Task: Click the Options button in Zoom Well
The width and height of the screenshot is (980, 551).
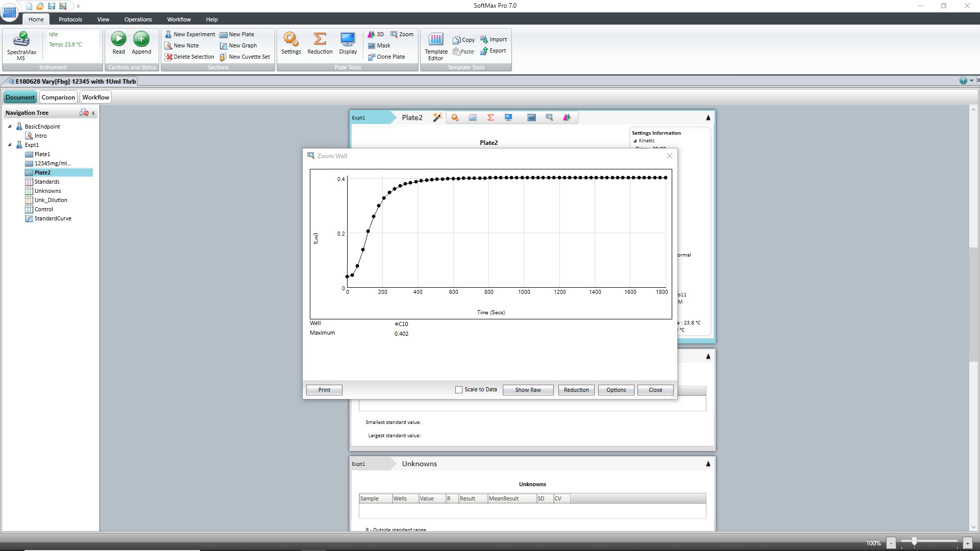Action: point(616,390)
